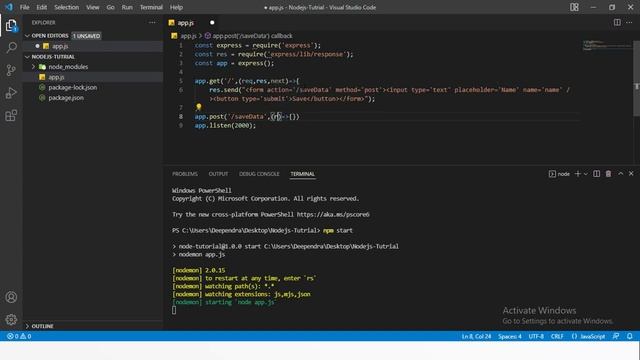
Task: Open the Search view icon
Action: pos(11,47)
